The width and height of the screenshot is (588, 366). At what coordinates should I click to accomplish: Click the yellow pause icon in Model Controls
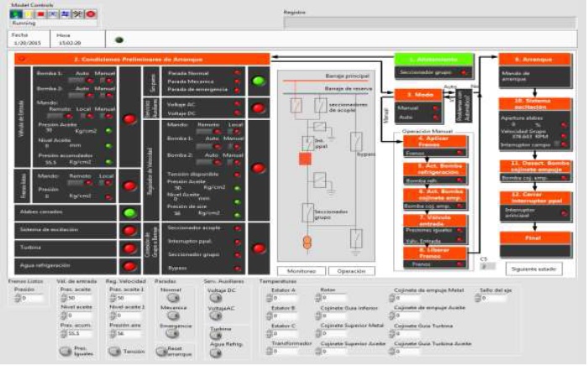point(29,14)
